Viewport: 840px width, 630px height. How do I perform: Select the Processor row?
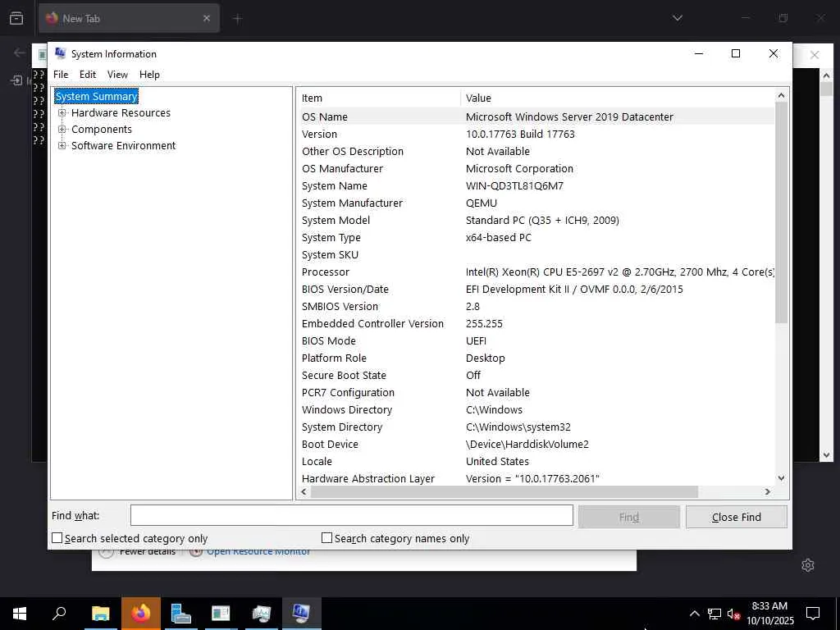coord(536,272)
